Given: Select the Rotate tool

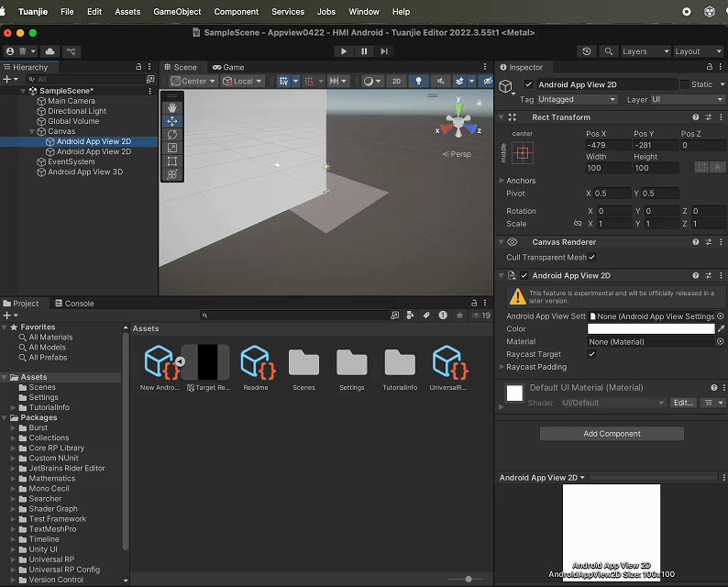Looking at the screenshot, I should [171, 135].
